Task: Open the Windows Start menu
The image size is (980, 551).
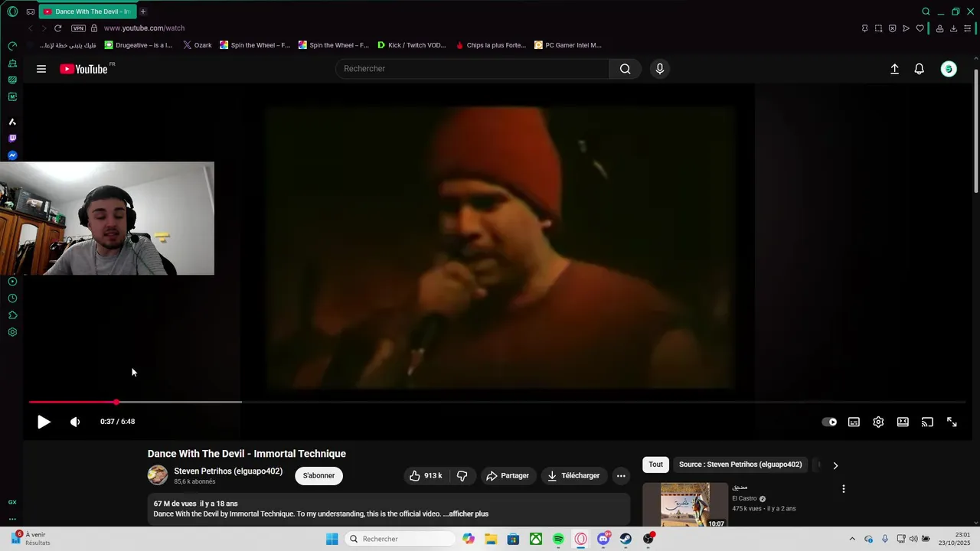Action: click(x=332, y=539)
